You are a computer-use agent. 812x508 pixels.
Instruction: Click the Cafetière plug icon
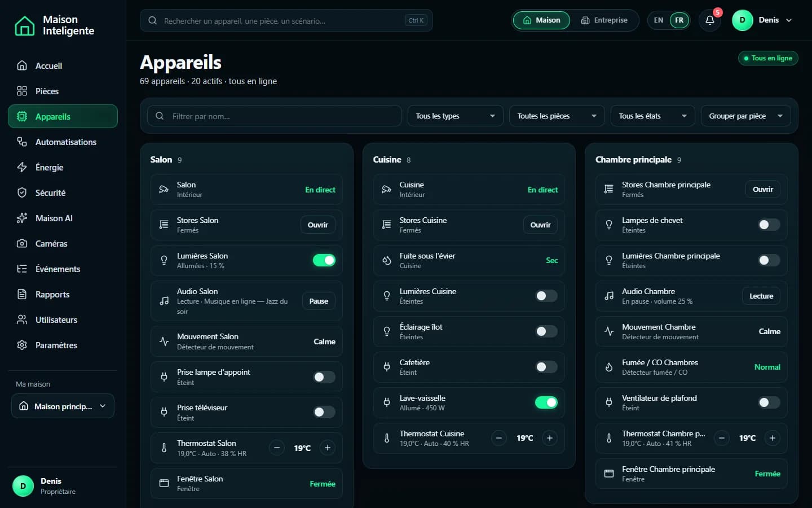(x=387, y=367)
